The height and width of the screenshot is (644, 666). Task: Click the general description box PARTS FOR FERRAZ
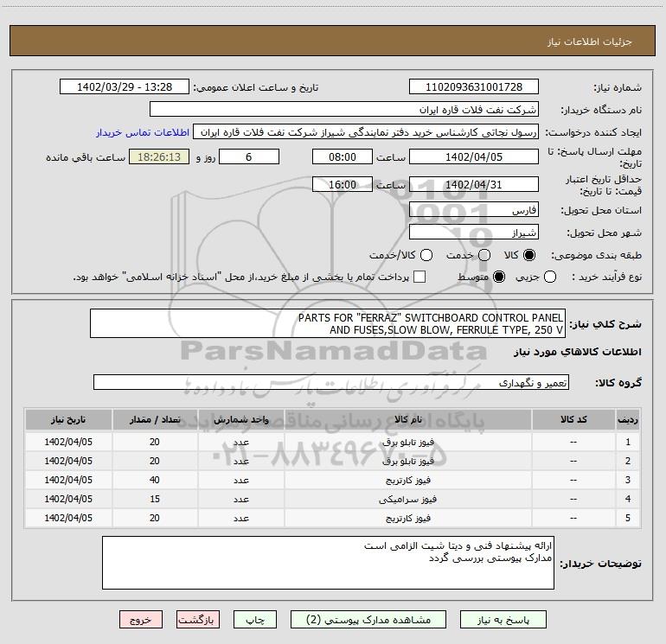[328, 323]
